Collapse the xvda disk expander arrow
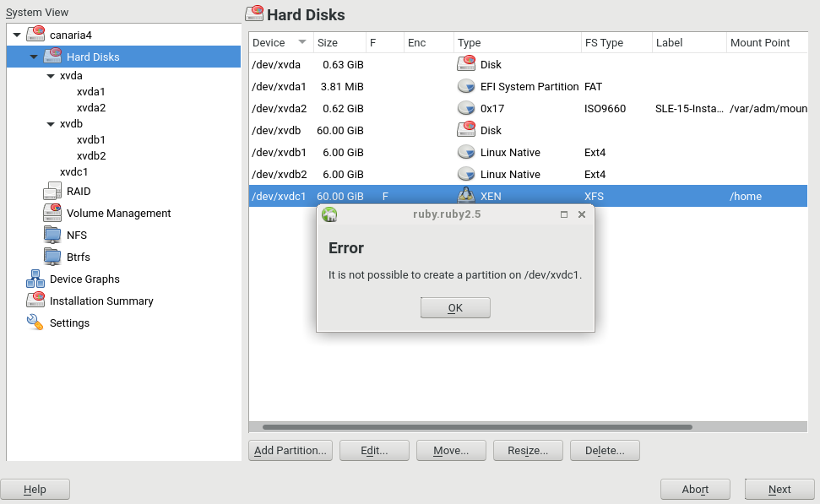This screenshot has height=504, width=820. 51,76
